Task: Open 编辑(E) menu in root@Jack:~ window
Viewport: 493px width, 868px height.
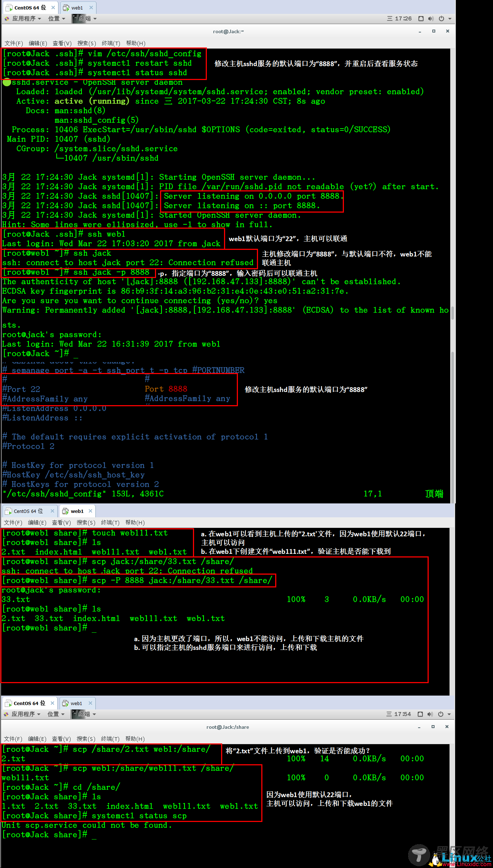Action: (x=38, y=43)
